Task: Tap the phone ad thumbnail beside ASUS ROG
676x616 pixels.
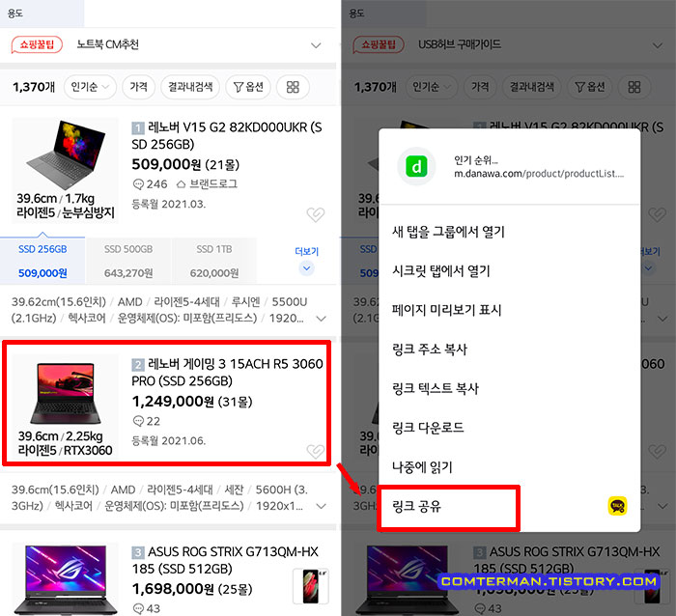Action: coord(311,586)
